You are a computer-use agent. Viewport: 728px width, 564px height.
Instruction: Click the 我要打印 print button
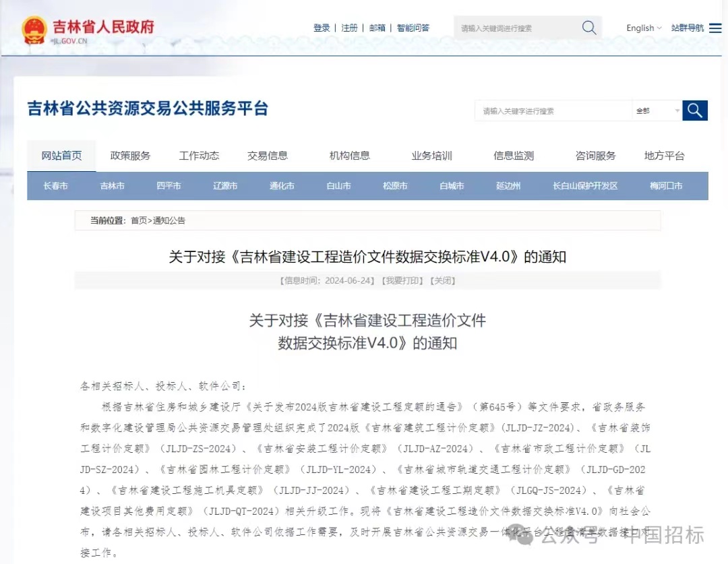click(402, 280)
